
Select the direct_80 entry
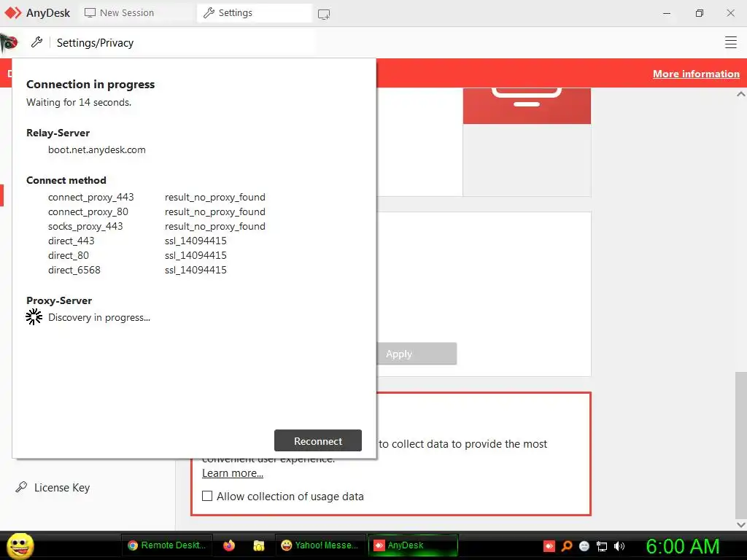click(69, 255)
